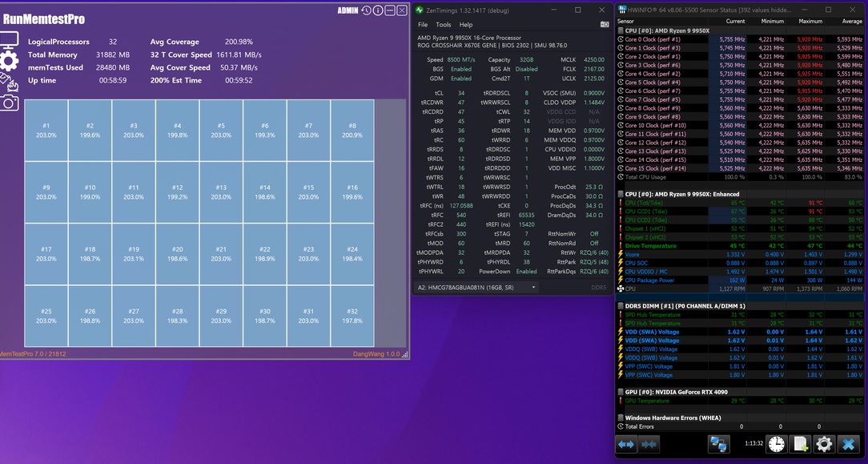Click the Minimum column header in HWiNFO

[x=772, y=21]
